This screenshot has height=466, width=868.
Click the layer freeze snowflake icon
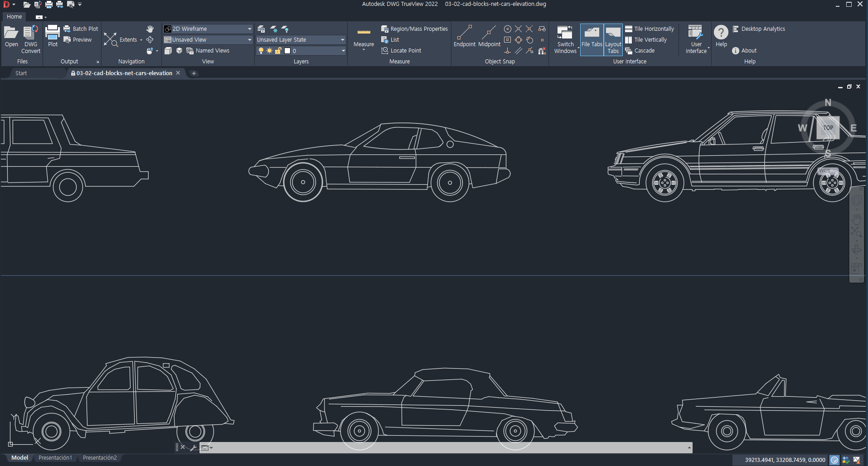[274, 29]
